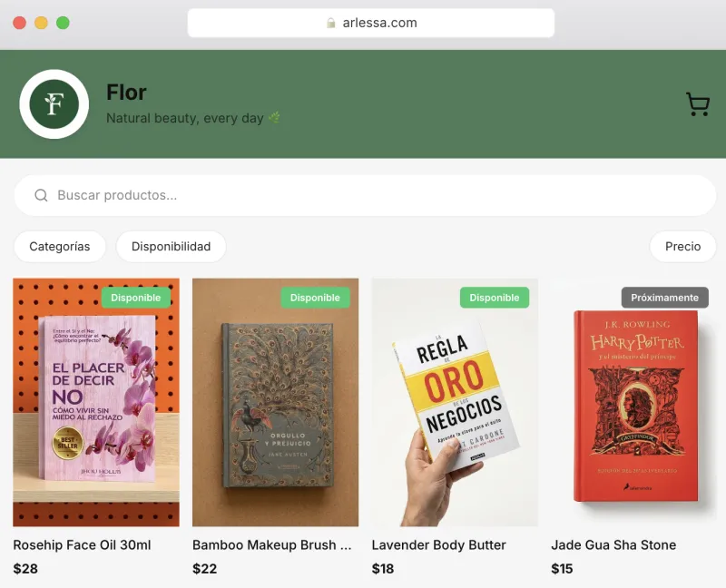Click the Bamboo Makeup Brush title
Screen dimensions: 726x588
coord(271,545)
